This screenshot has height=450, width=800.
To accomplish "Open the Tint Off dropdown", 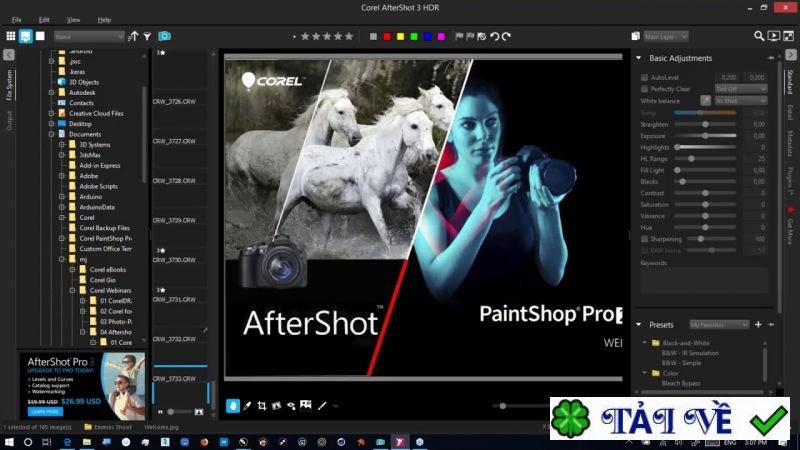I will click(741, 89).
